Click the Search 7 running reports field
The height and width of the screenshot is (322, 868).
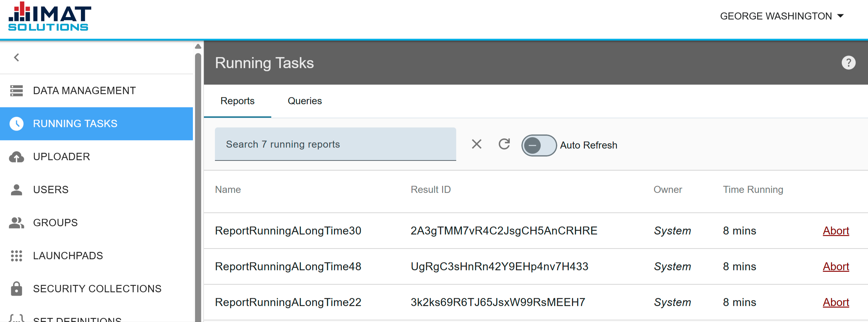[335, 144]
